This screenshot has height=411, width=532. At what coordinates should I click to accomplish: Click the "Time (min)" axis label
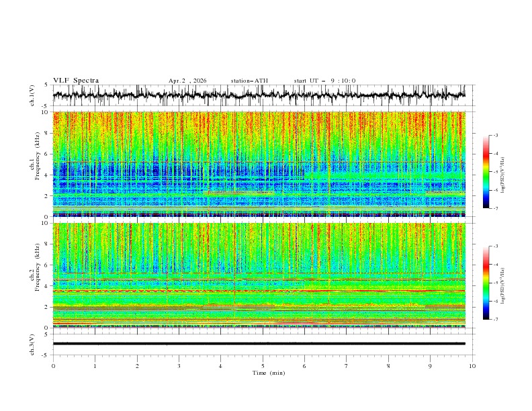(x=269, y=373)
